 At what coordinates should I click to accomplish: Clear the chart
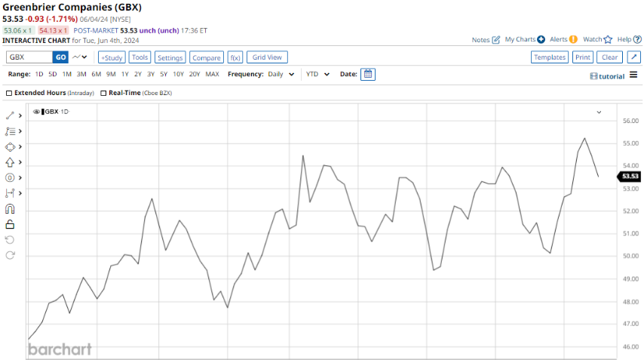(609, 57)
